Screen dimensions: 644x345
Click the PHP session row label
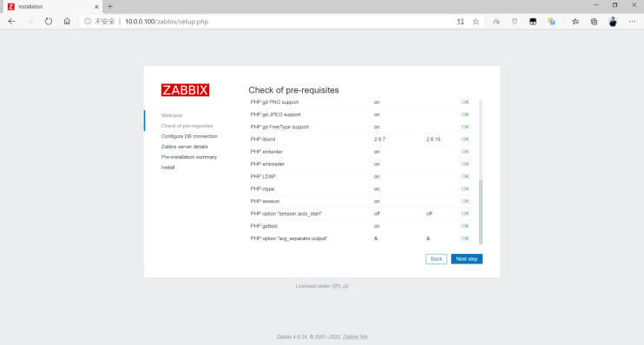(265, 201)
